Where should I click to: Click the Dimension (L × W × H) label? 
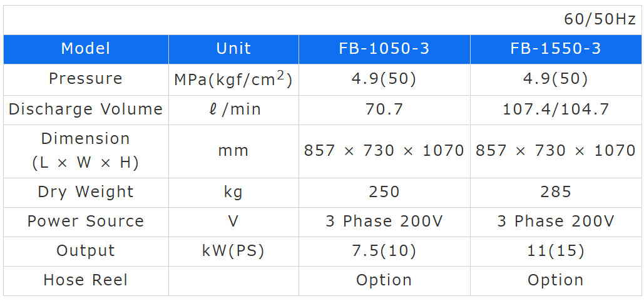pos(86,151)
